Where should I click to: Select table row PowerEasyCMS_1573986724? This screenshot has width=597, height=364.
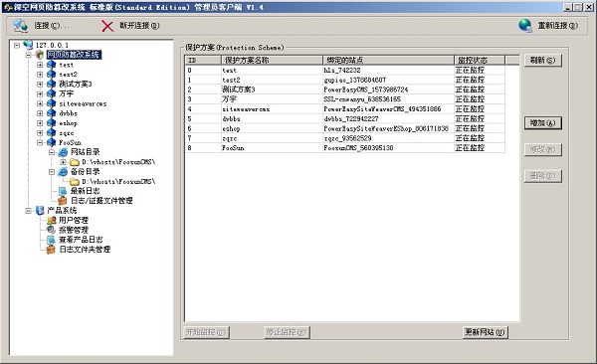coord(345,90)
